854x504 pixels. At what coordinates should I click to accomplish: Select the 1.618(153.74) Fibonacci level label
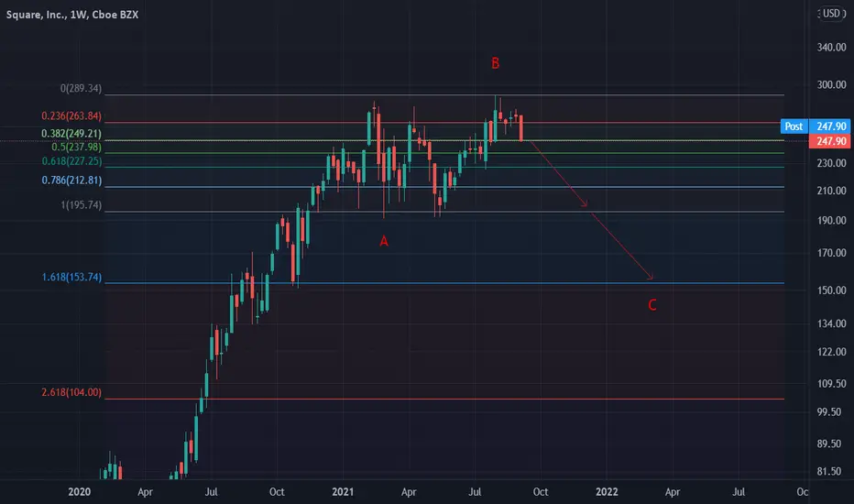pyautogui.click(x=71, y=278)
